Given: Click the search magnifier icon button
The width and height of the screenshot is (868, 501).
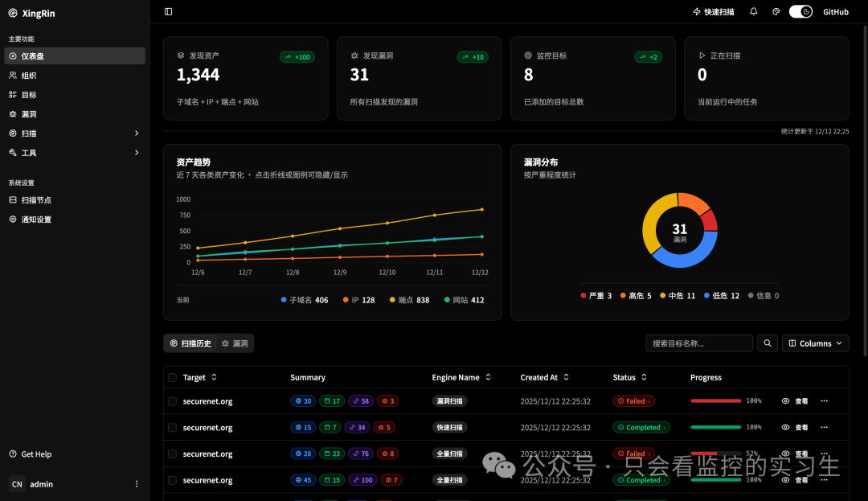Looking at the screenshot, I should (x=768, y=343).
